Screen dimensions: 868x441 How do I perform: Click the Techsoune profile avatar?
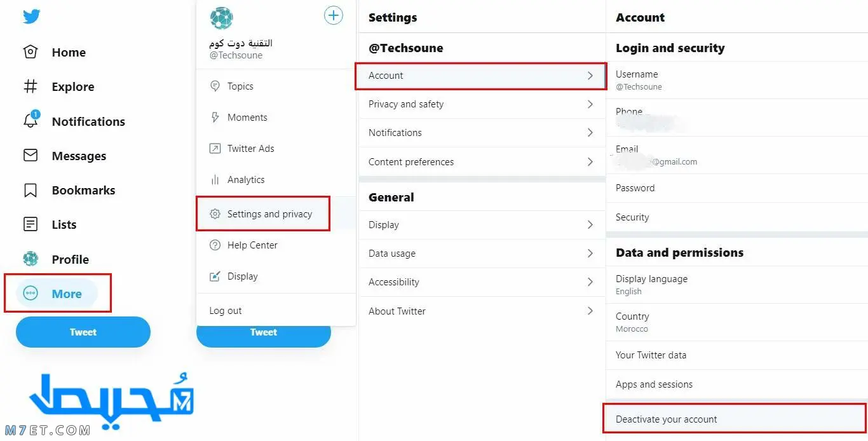pyautogui.click(x=221, y=18)
